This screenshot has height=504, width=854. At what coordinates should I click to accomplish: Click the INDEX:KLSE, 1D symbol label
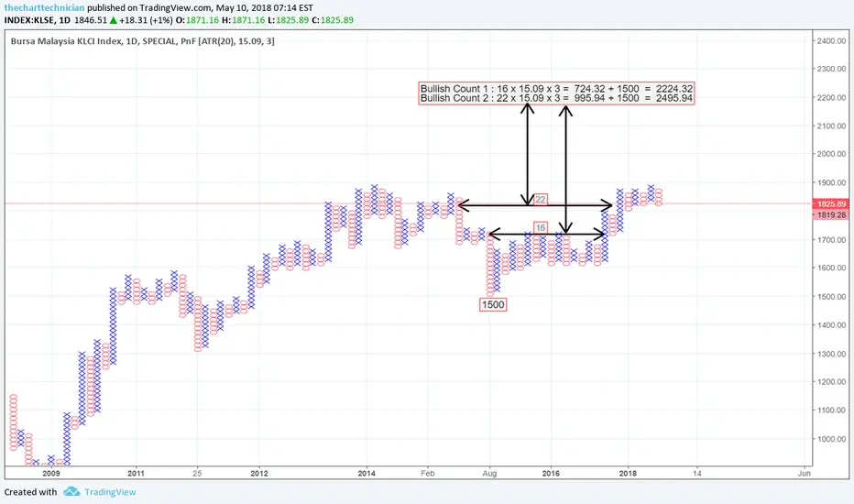38,20
